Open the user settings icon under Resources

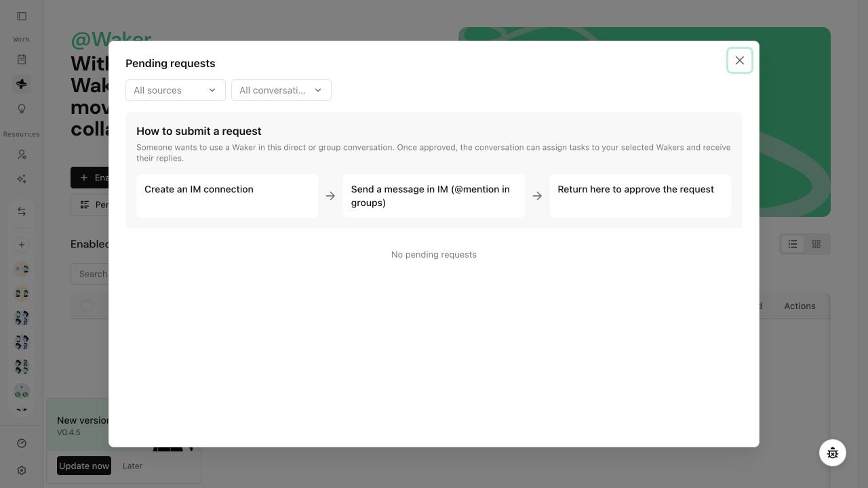click(22, 155)
